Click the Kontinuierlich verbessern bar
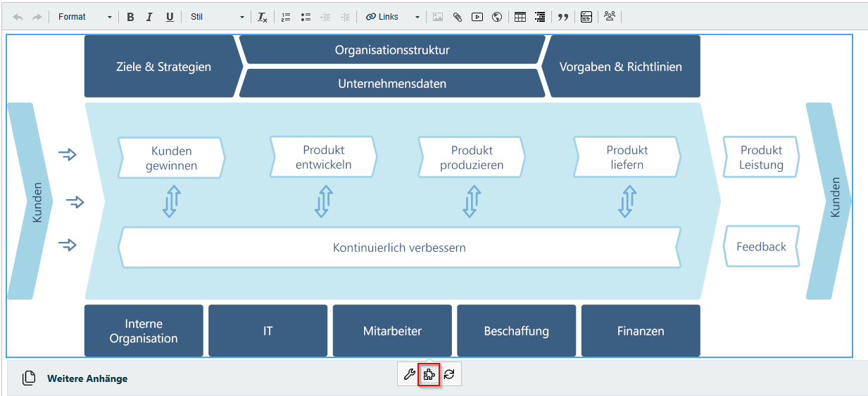 (399, 248)
